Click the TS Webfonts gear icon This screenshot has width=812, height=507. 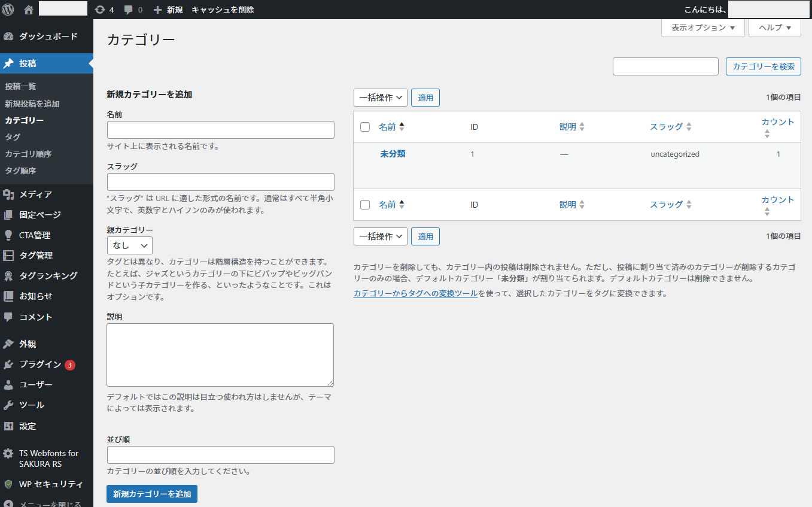point(8,453)
